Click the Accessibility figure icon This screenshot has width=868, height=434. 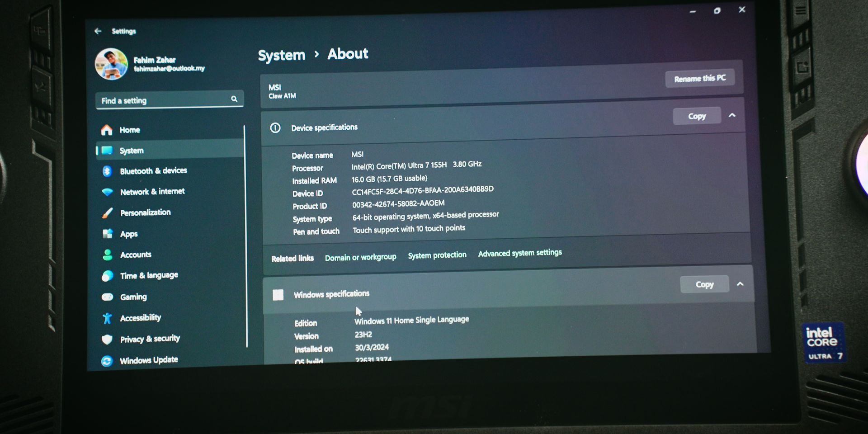click(107, 318)
